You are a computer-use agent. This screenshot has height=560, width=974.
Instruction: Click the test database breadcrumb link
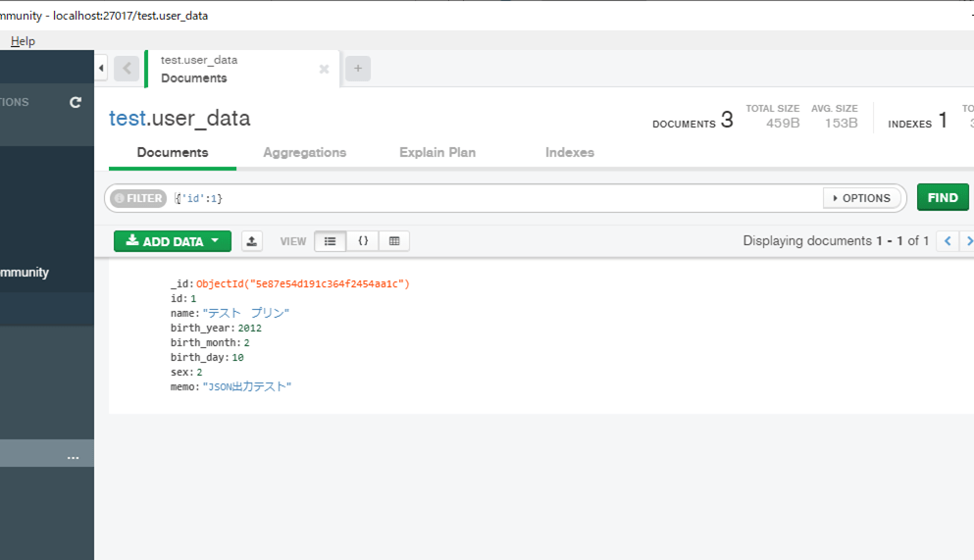point(128,118)
